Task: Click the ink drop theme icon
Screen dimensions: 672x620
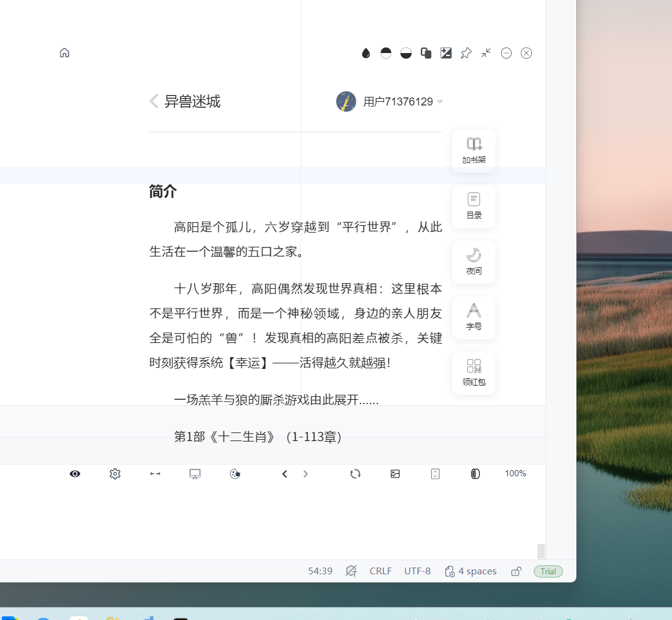Action: click(366, 53)
